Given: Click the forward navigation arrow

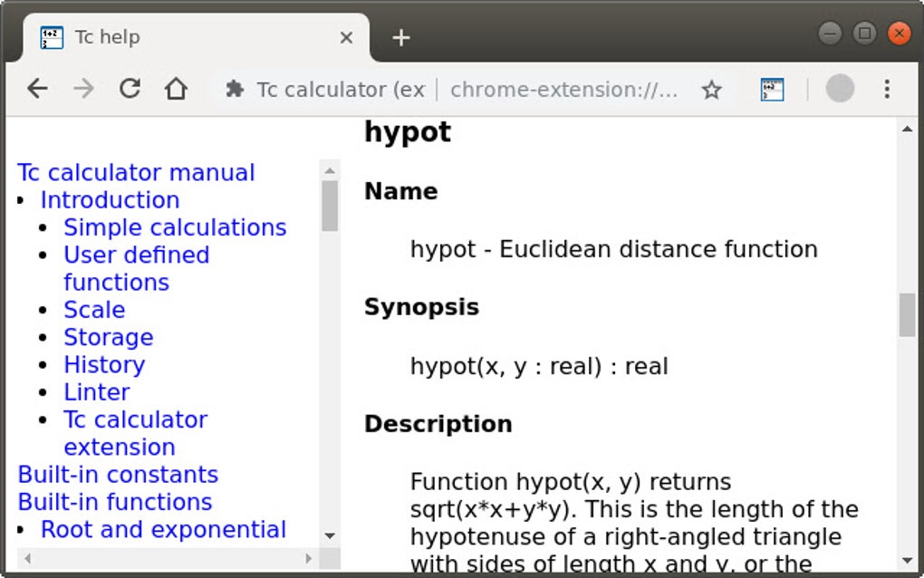Looking at the screenshot, I should pyautogui.click(x=83, y=89).
